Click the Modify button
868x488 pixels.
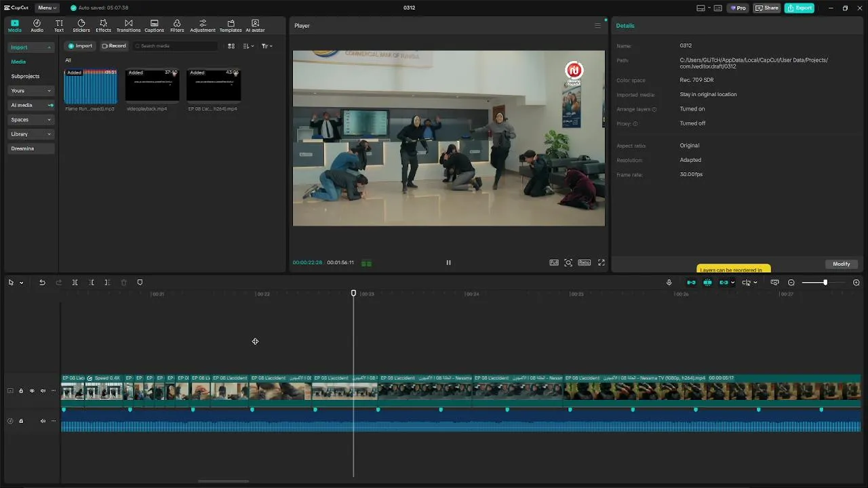pyautogui.click(x=842, y=264)
